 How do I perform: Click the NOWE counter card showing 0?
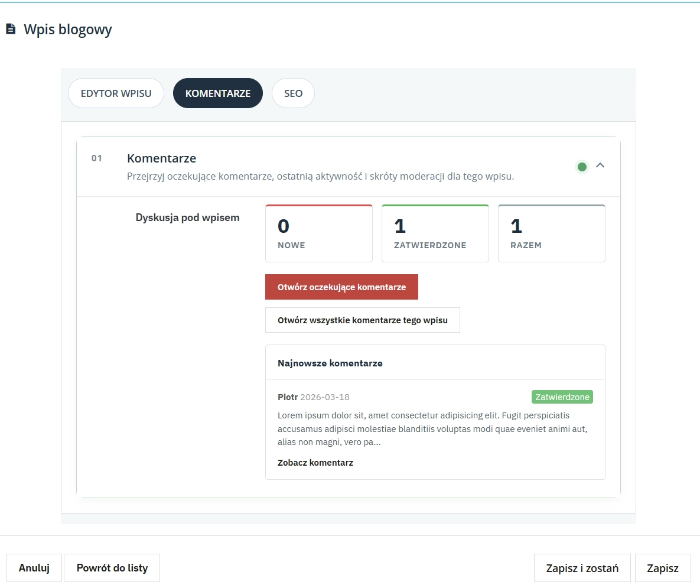pyautogui.click(x=319, y=233)
